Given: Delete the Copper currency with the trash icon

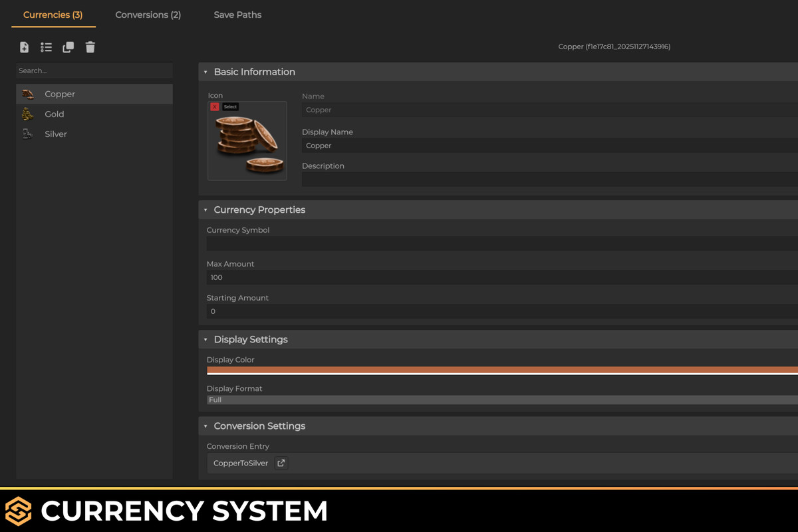Looking at the screenshot, I should coord(90,47).
